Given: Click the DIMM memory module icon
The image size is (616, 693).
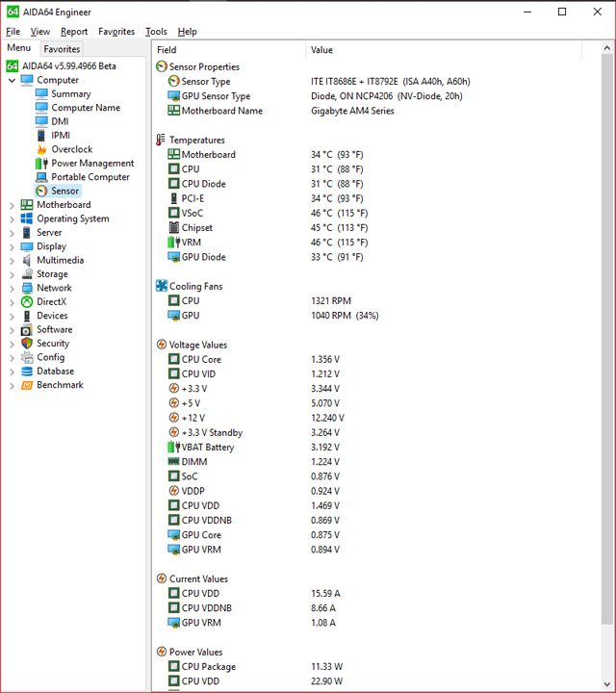Looking at the screenshot, I should point(173,461).
